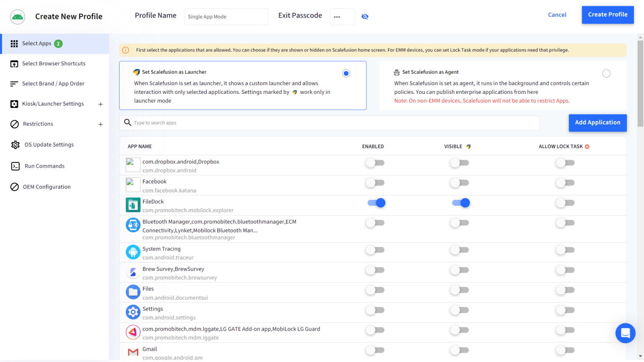The width and height of the screenshot is (644, 362).
Task: Select Set Scalefusion as Launcher radio button
Action: (x=346, y=73)
